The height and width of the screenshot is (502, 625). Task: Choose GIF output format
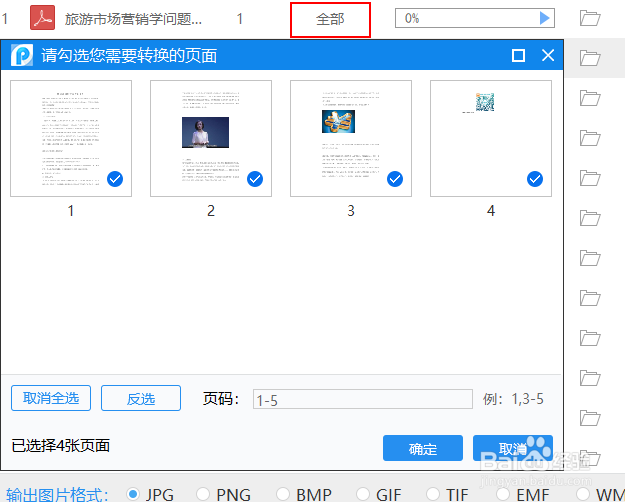point(363,494)
